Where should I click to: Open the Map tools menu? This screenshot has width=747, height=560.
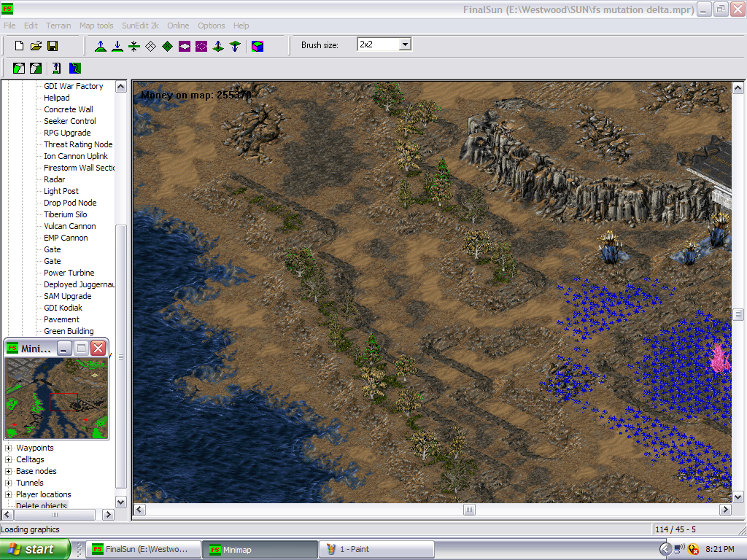pos(96,26)
